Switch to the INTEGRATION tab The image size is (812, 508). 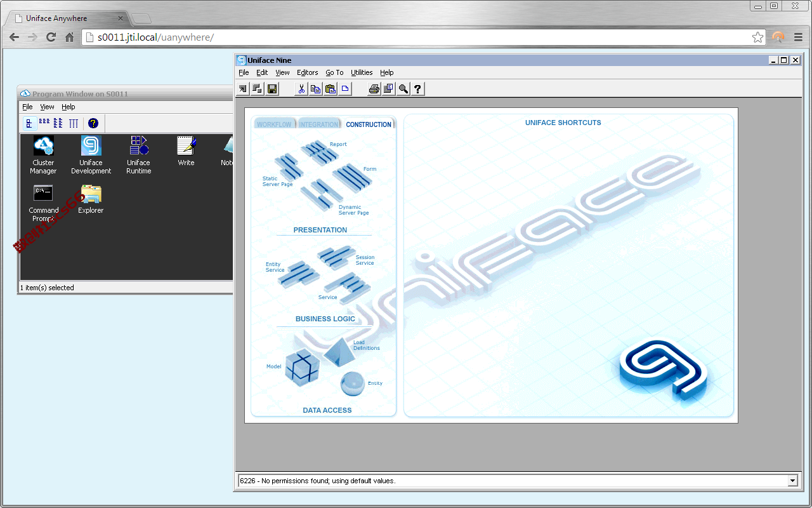pos(318,124)
